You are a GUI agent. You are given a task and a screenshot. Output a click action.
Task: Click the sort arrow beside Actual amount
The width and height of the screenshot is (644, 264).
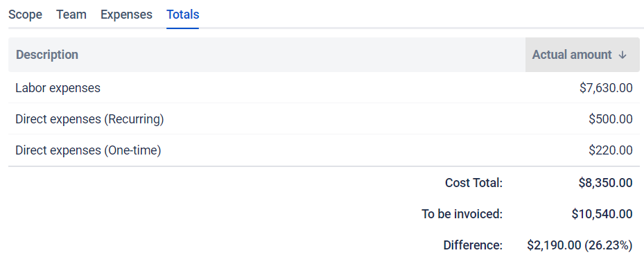(623, 55)
